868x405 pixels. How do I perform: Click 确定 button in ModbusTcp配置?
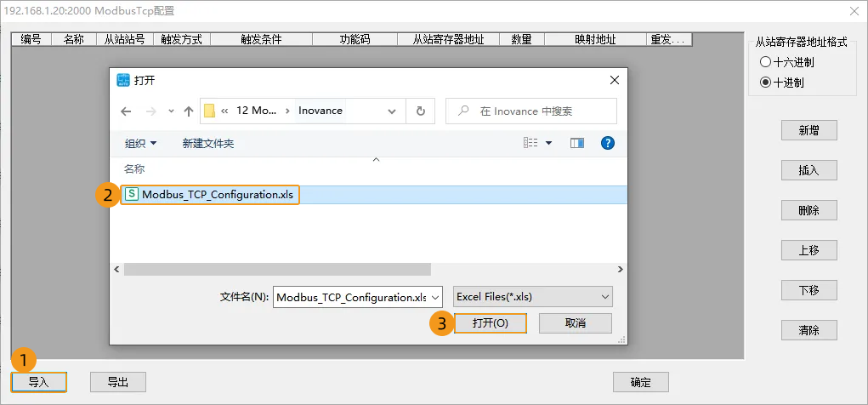(640, 382)
